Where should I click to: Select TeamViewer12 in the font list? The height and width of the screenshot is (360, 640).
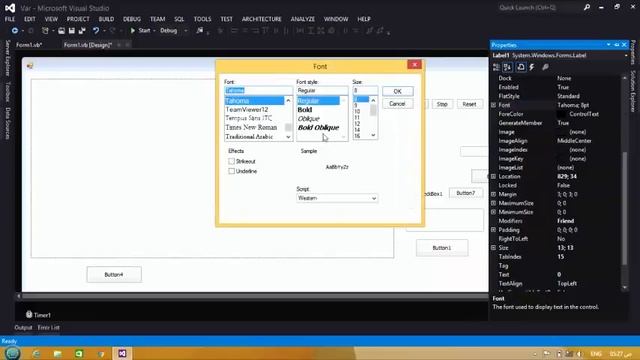(247, 109)
